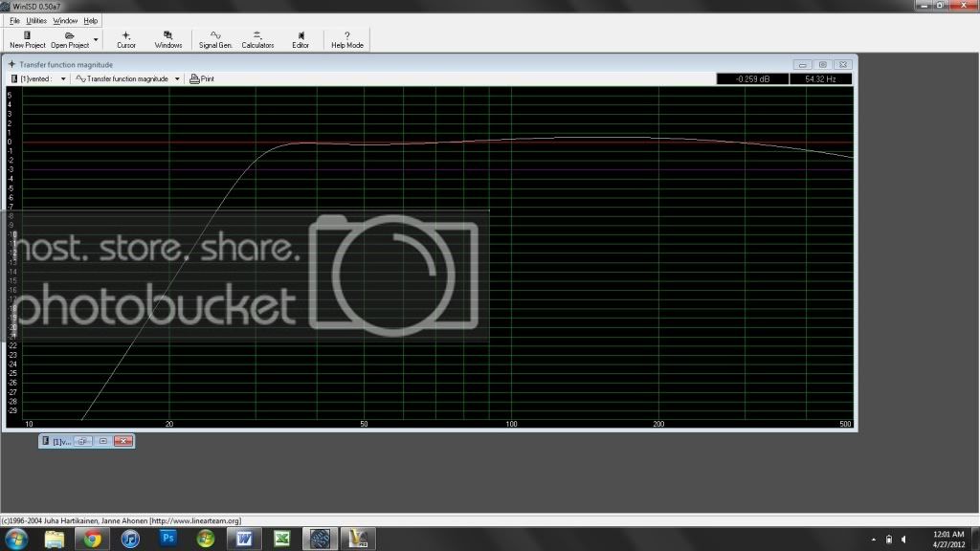
Task: Open the Windows Start menu
Action: 16,539
